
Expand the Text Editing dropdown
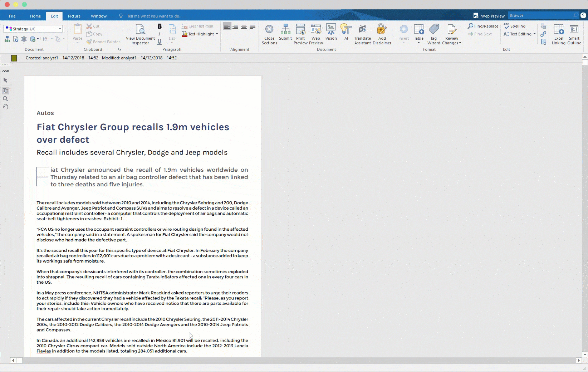click(534, 34)
